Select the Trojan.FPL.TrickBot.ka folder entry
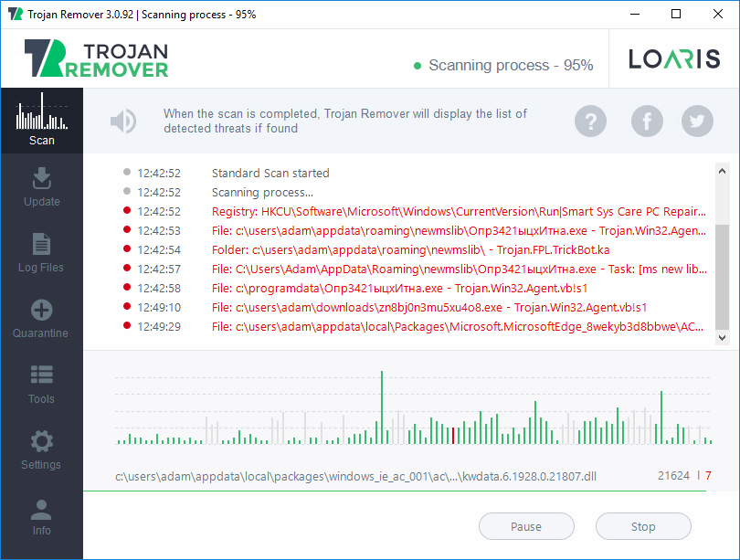The width and height of the screenshot is (740, 560). point(410,250)
